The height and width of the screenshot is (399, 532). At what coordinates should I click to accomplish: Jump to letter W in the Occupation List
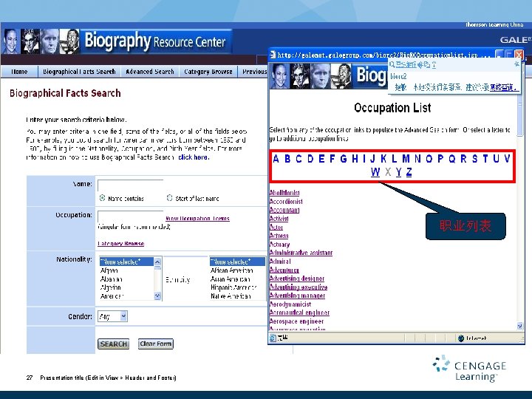click(375, 172)
